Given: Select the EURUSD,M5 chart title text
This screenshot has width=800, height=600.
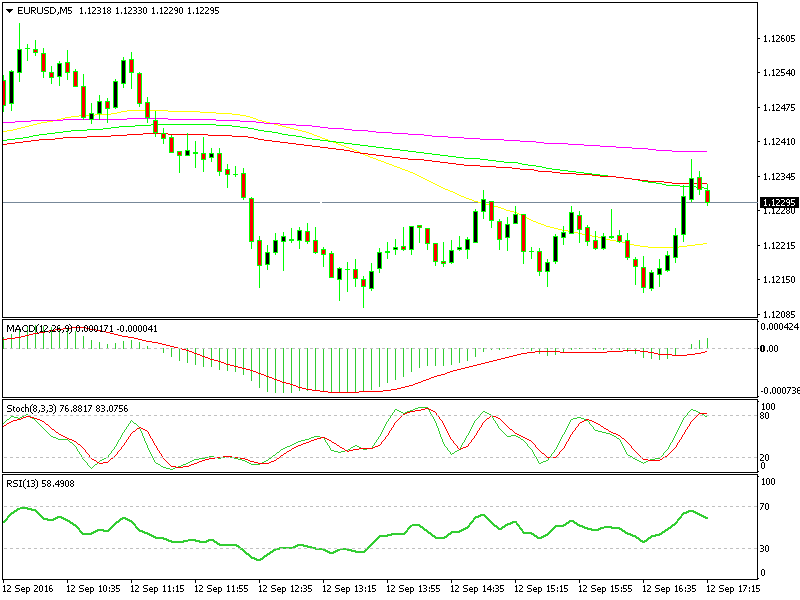Looking at the screenshot, I should tap(45, 11).
